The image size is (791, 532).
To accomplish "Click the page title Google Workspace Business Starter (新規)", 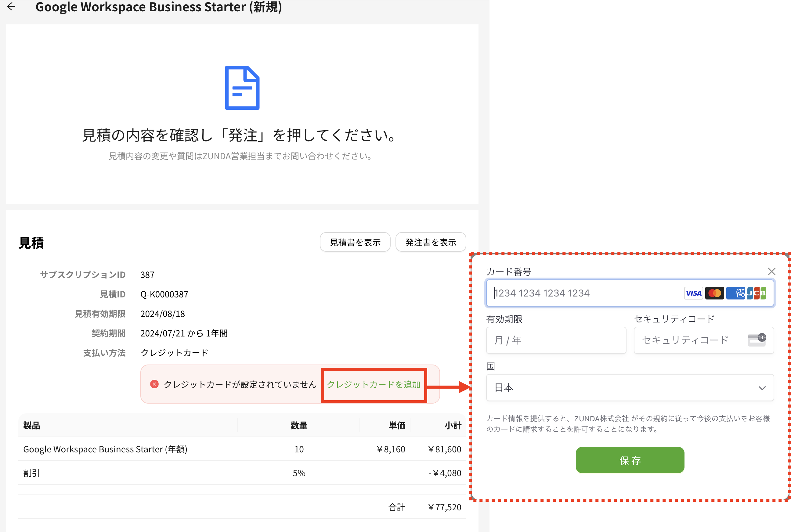I will tap(158, 6).
